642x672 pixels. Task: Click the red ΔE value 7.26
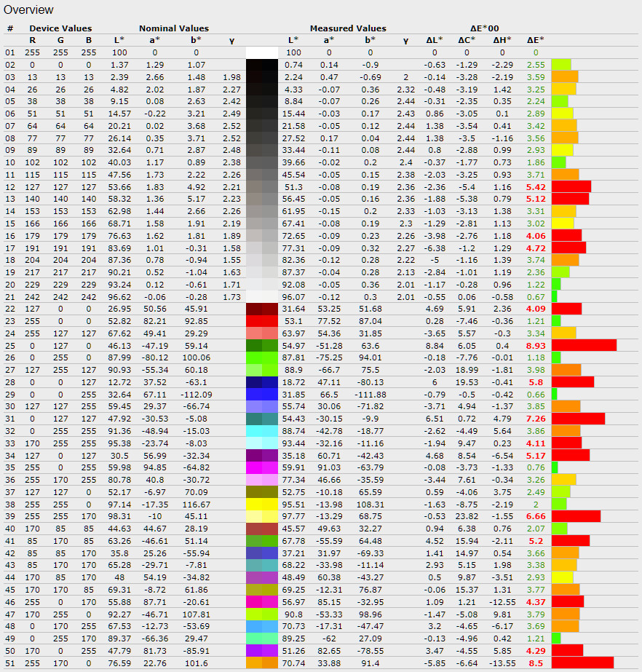pyautogui.click(x=535, y=419)
